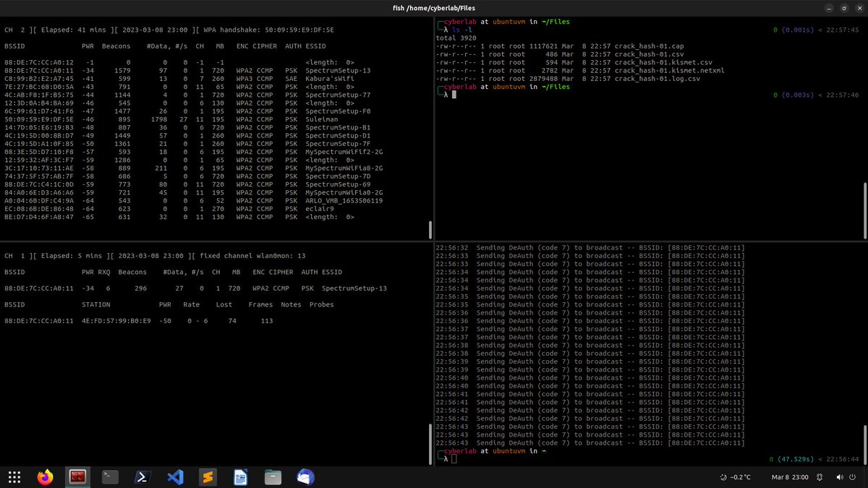Click the cursor prompt below the DeAuth log
Screen dimensions: 868x488
click(454, 458)
